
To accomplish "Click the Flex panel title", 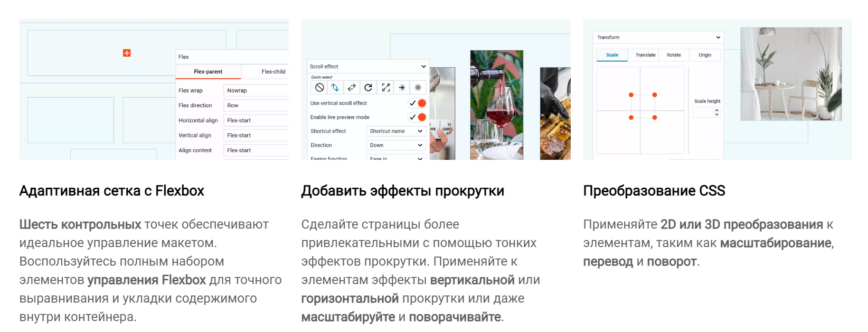I will coord(184,57).
